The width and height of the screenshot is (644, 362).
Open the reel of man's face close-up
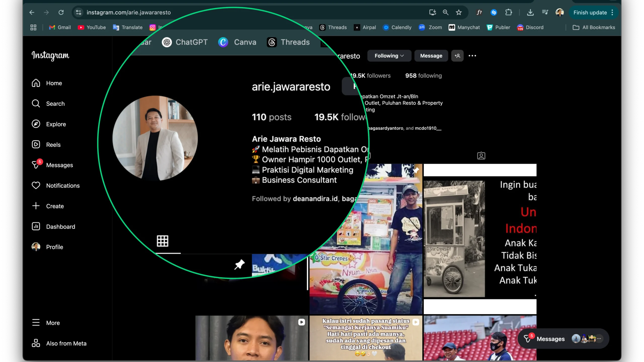tap(252, 338)
